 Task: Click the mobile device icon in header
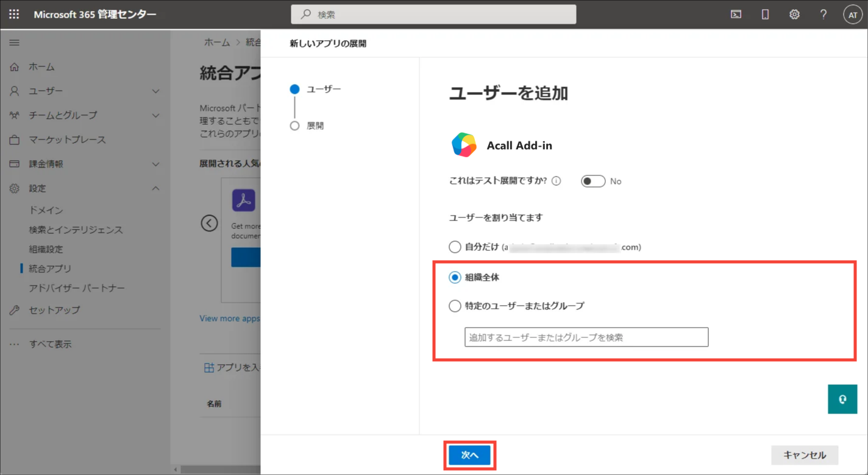765,15
